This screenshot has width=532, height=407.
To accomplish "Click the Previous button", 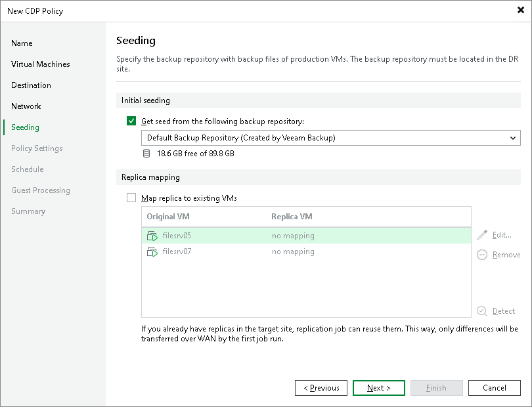I will pyautogui.click(x=321, y=387).
